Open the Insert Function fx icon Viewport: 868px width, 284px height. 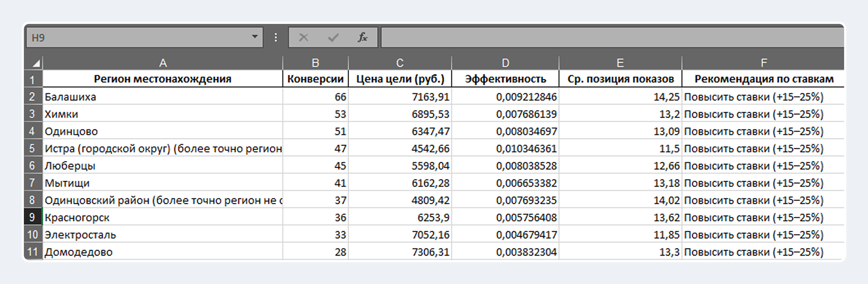[362, 37]
